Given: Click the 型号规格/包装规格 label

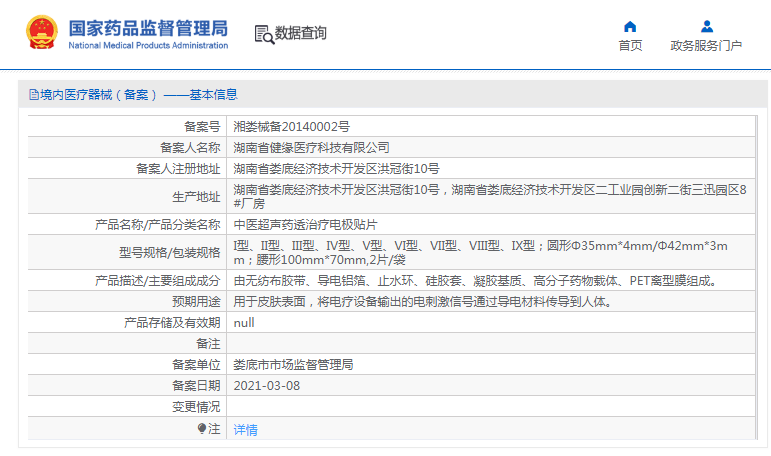Looking at the screenshot, I should click(170, 253).
